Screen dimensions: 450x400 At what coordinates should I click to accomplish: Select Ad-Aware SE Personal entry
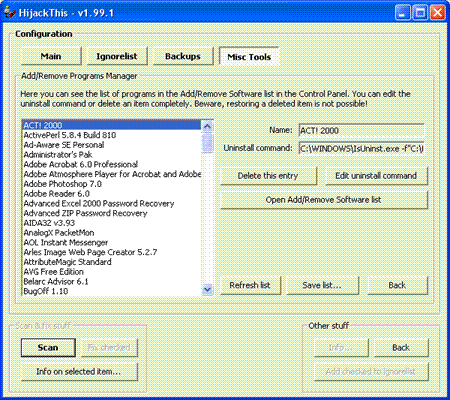(112, 145)
